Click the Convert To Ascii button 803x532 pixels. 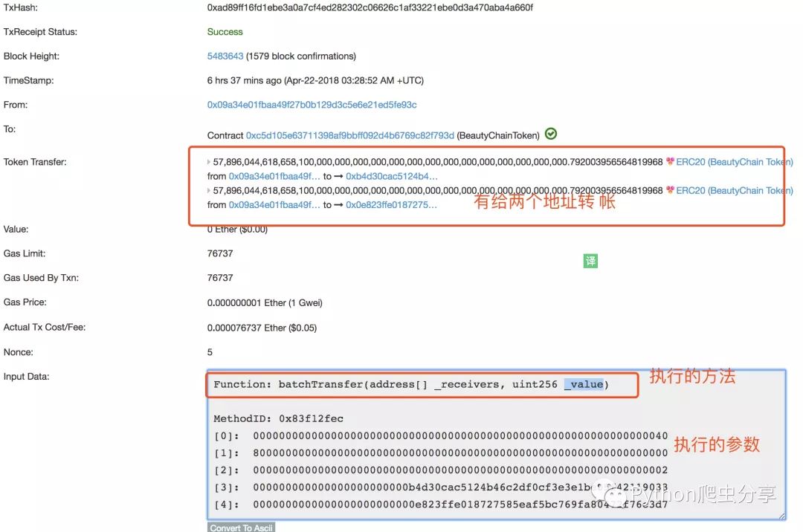[x=241, y=528]
